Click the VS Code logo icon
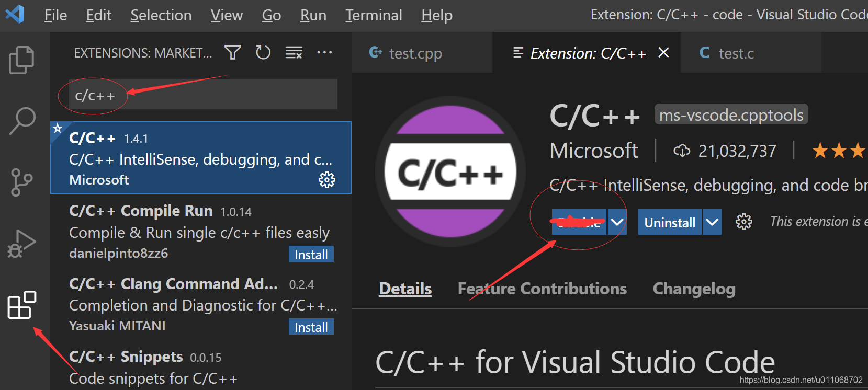 click(x=15, y=14)
